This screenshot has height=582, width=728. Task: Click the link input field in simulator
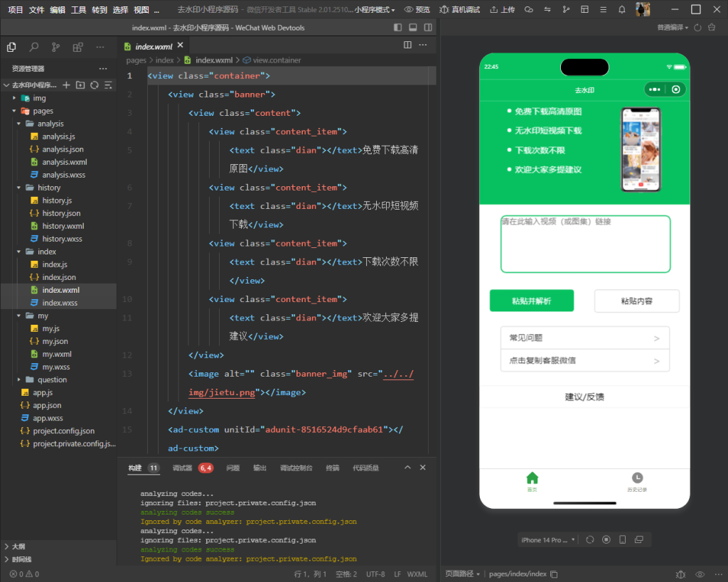point(586,244)
